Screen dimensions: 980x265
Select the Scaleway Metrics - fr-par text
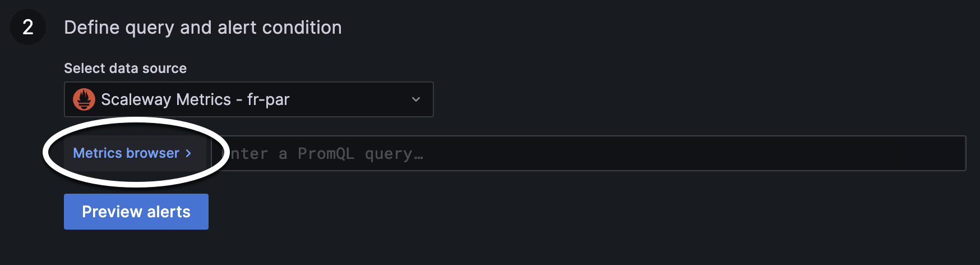195,99
